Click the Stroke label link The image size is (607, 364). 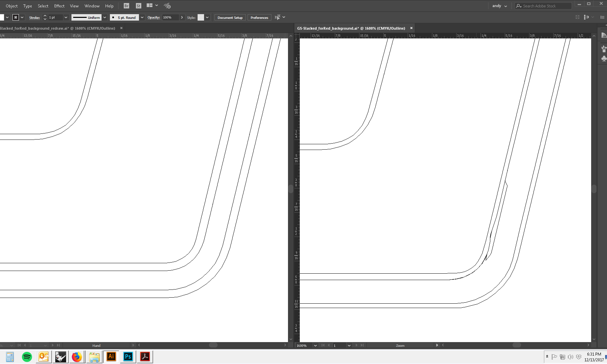[x=34, y=18]
